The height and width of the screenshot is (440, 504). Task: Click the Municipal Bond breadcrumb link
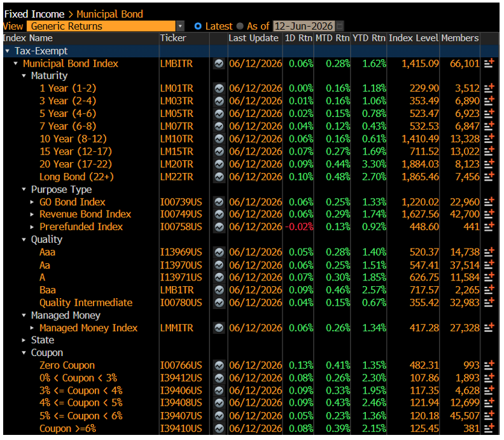(109, 14)
